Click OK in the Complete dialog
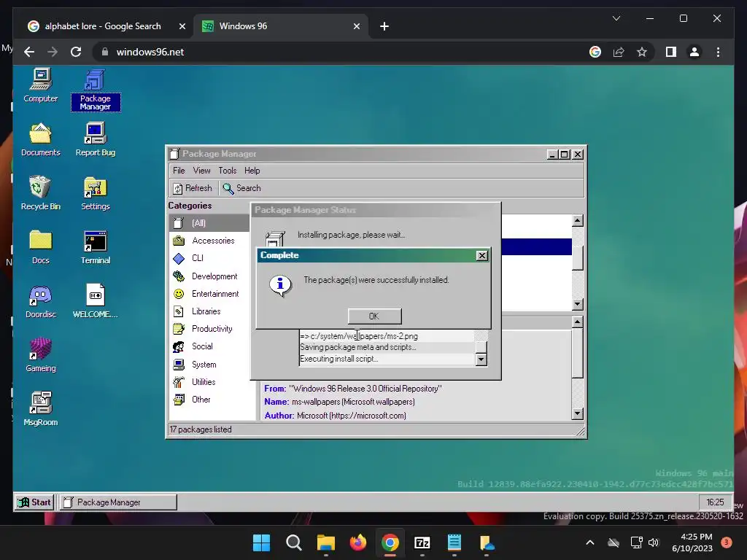The image size is (747, 560). [374, 316]
